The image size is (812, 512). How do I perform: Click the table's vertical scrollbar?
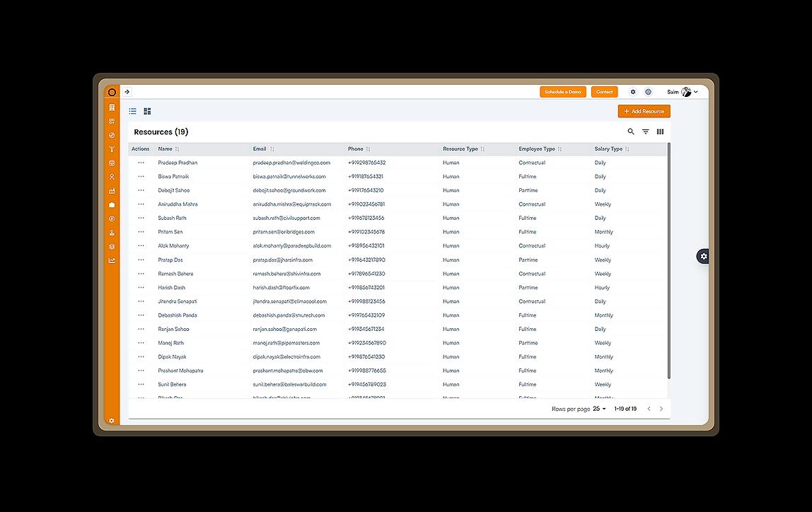pyautogui.click(x=668, y=262)
